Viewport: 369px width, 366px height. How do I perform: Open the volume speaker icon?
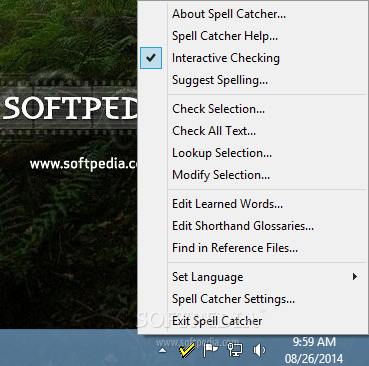coord(259,350)
